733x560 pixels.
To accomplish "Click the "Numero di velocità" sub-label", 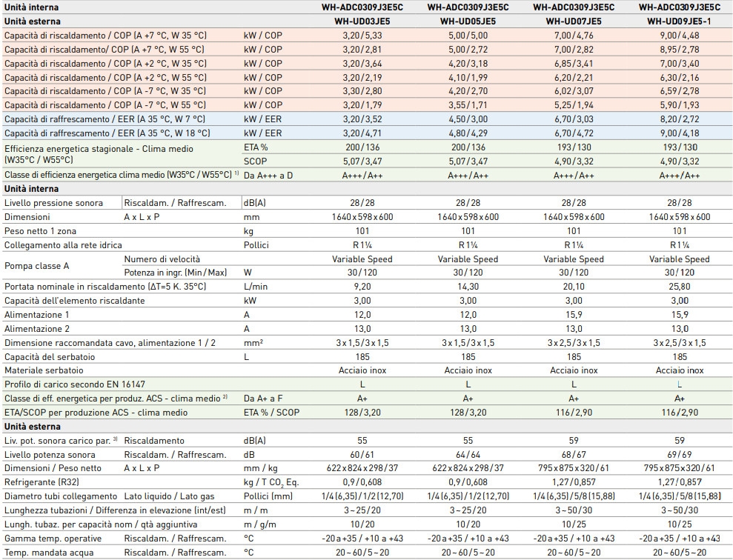I will 162,259.
